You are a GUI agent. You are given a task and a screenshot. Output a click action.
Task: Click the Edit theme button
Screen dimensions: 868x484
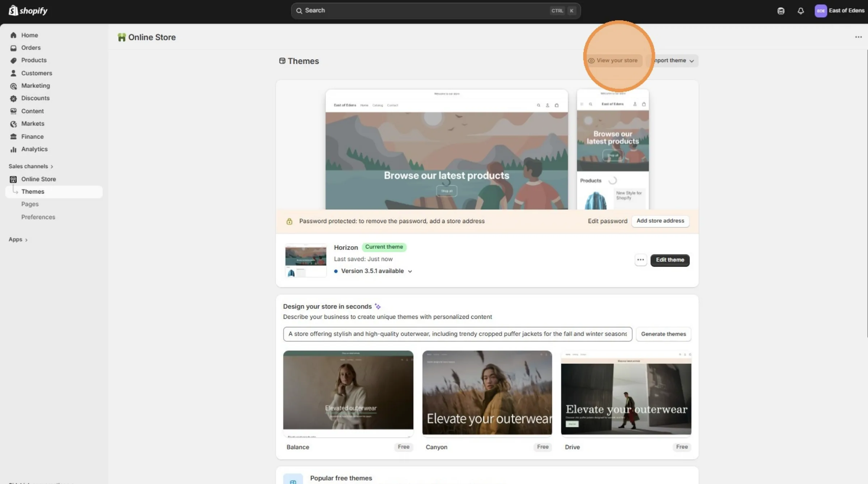coord(670,260)
